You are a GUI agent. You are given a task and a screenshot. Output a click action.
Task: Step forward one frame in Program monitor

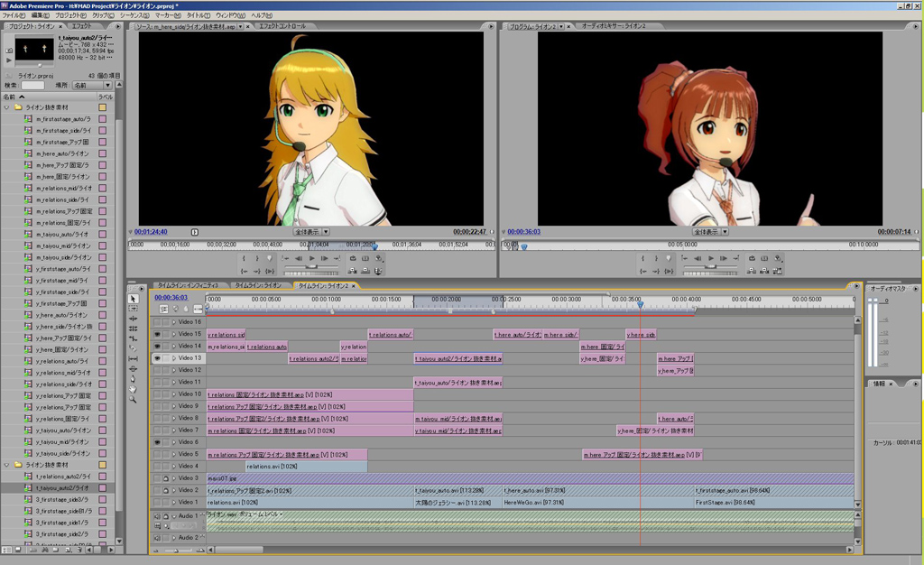[x=724, y=259]
